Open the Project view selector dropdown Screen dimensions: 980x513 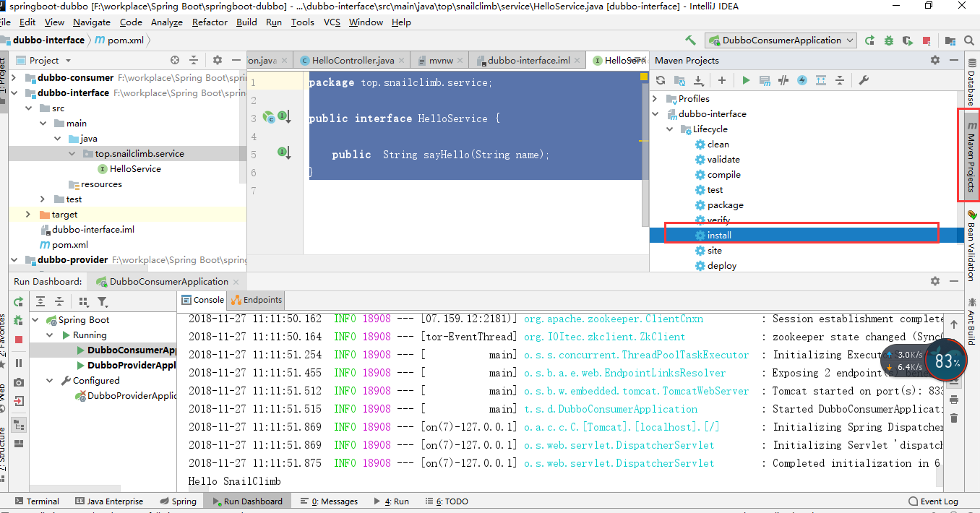coord(43,61)
